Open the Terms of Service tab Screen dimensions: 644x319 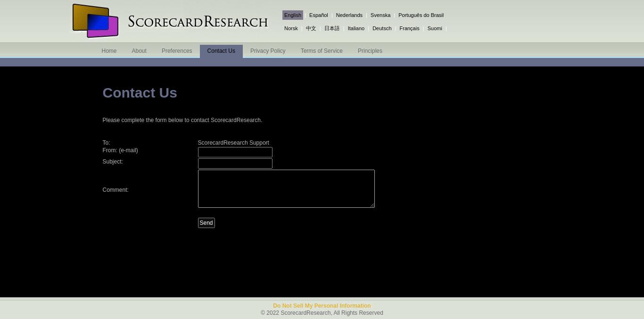[322, 51]
